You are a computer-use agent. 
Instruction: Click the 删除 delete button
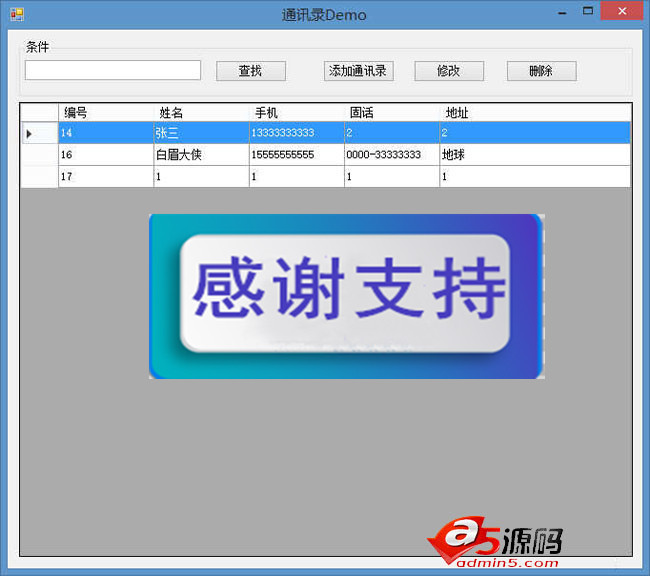pos(541,71)
